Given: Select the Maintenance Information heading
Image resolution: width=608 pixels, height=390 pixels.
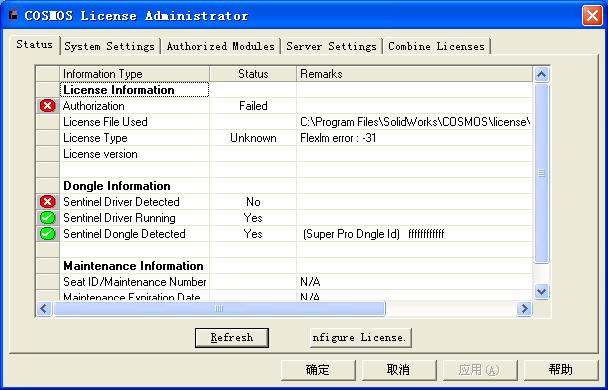Looking at the screenshot, I should point(135,266).
